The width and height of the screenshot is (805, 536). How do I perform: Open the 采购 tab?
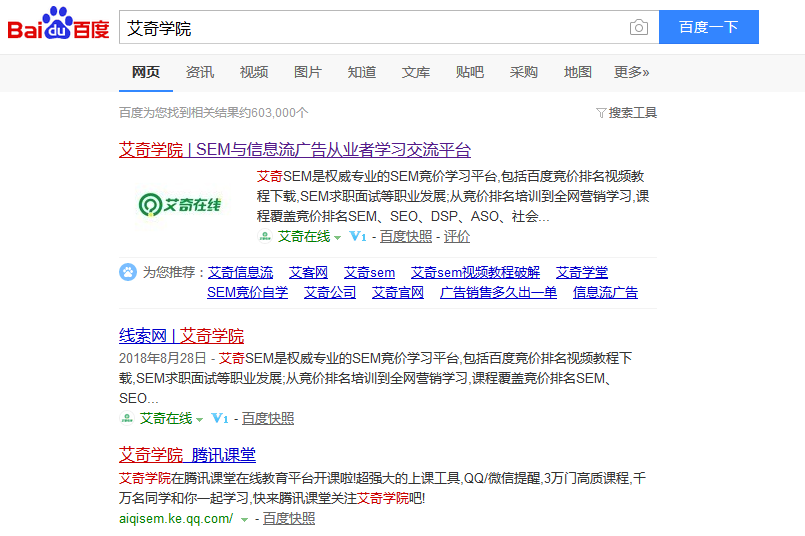523,72
